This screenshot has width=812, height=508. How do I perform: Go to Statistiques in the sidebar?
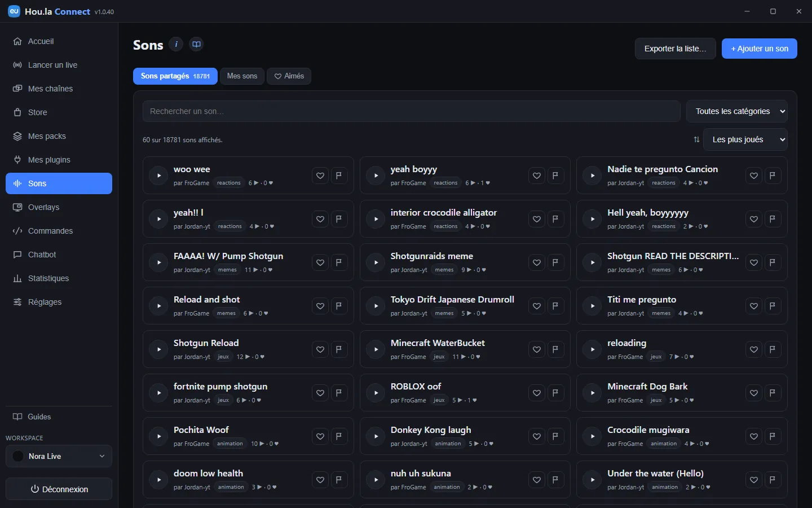pos(59,278)
